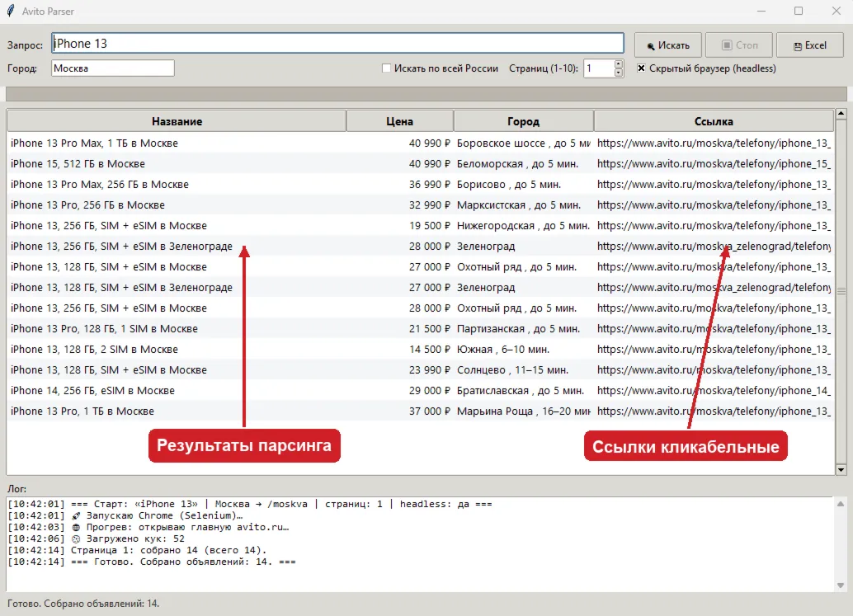Maximize the Avito Parser window
This screenshot has width=853, height=616.
point(799,11)
